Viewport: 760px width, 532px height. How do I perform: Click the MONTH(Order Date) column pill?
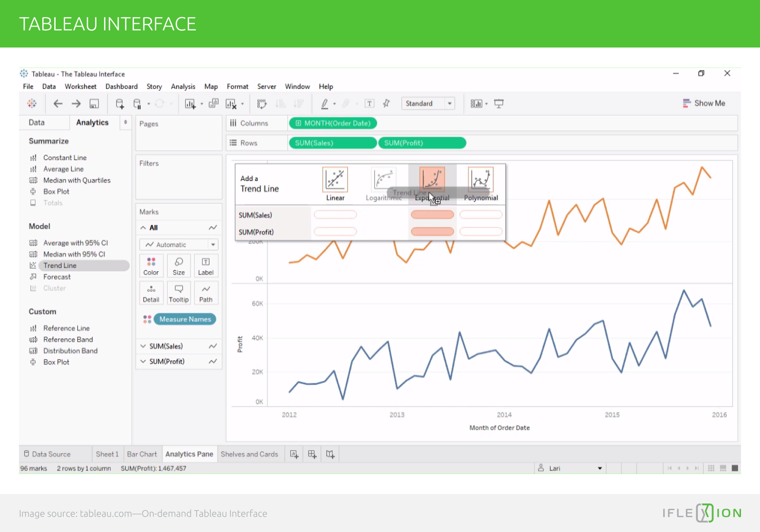tap(332, 123)
